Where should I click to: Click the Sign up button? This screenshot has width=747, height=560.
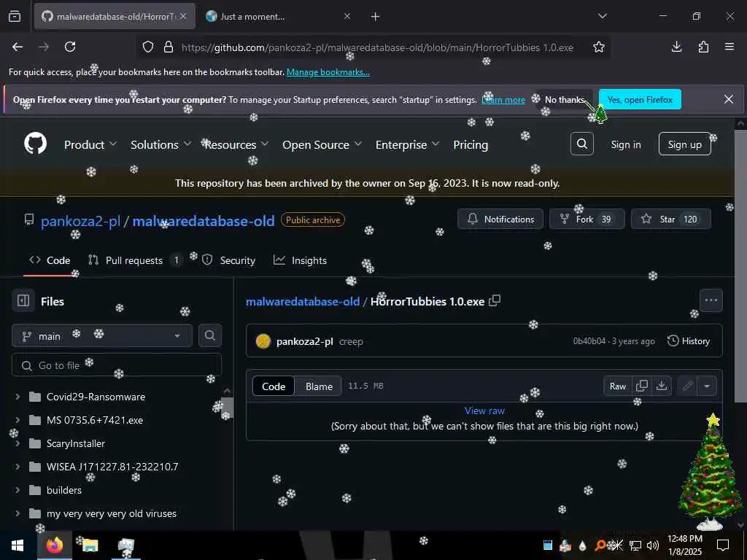click(684, 144)
